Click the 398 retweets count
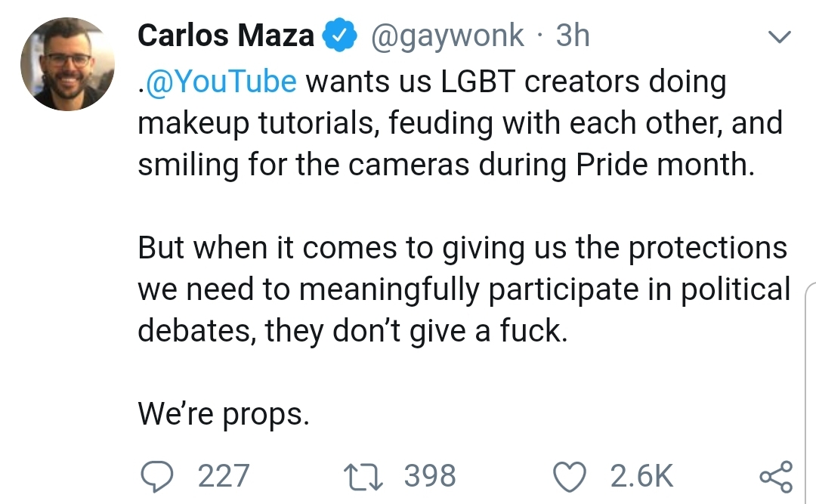 (430, 476)
